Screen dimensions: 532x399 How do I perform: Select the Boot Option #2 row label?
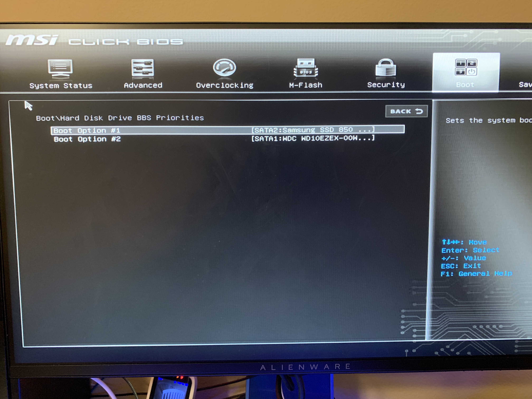pyautogui.click(x=87, y=139)
